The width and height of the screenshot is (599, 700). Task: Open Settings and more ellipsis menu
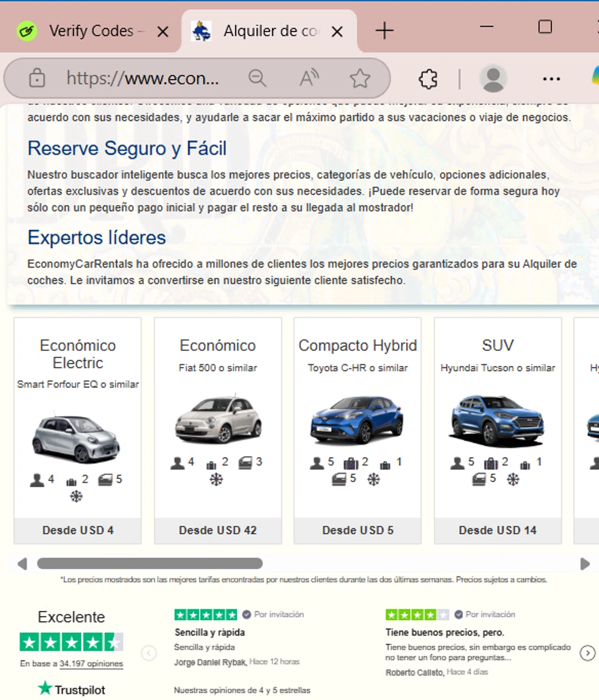click(x=551, y=78)
